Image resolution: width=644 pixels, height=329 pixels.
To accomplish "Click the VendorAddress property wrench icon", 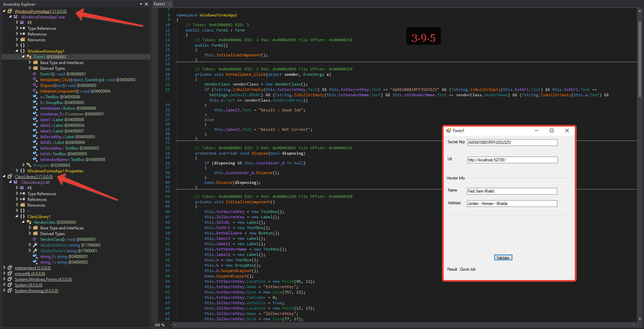I will tap(35, 245).
